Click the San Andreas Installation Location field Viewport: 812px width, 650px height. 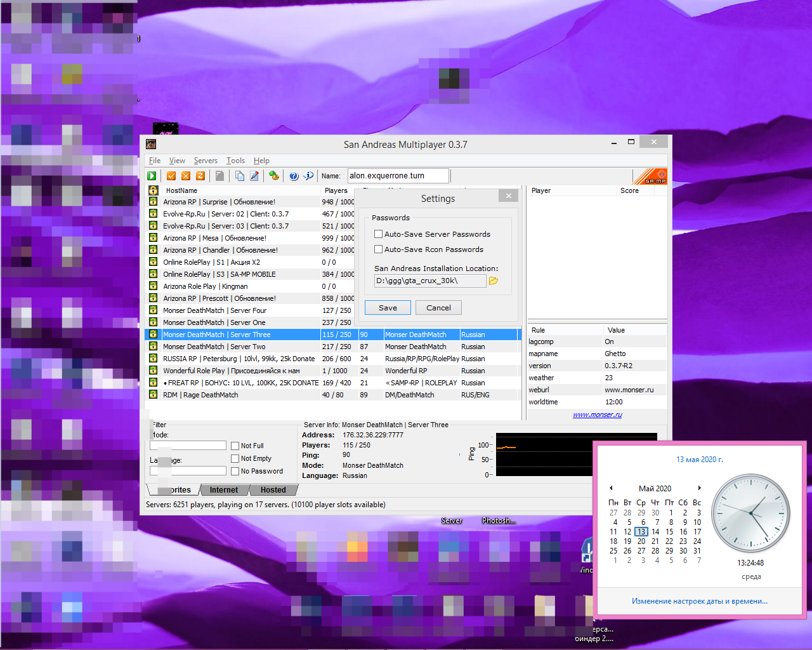pyautogui.click(x=429, y=281)
